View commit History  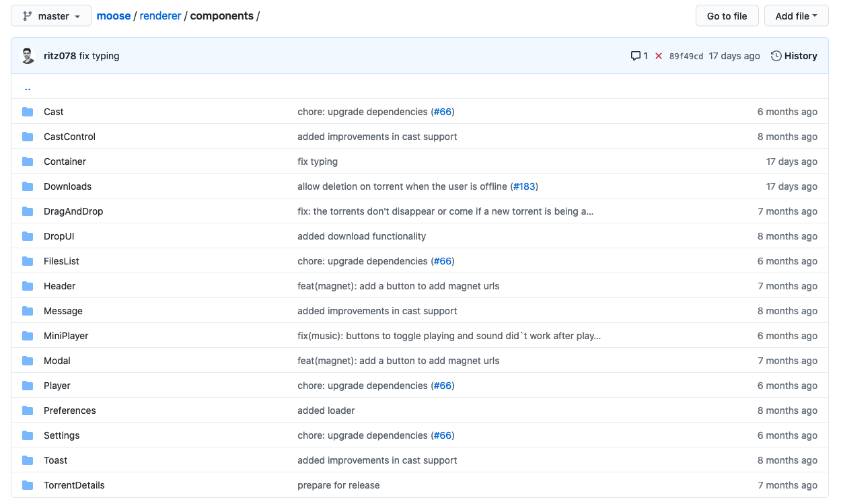click(794, 56)
